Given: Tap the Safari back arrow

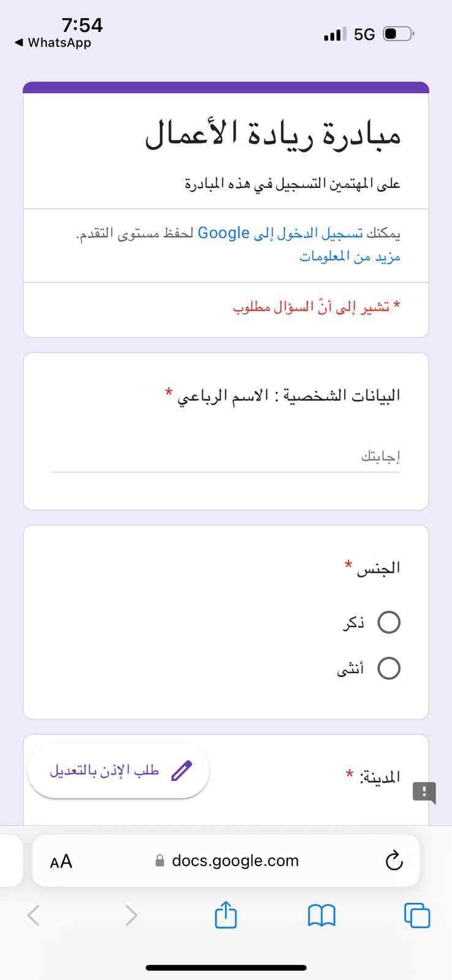Looking at the screenshot, I should pyautogui.click(x=34, y=916).
